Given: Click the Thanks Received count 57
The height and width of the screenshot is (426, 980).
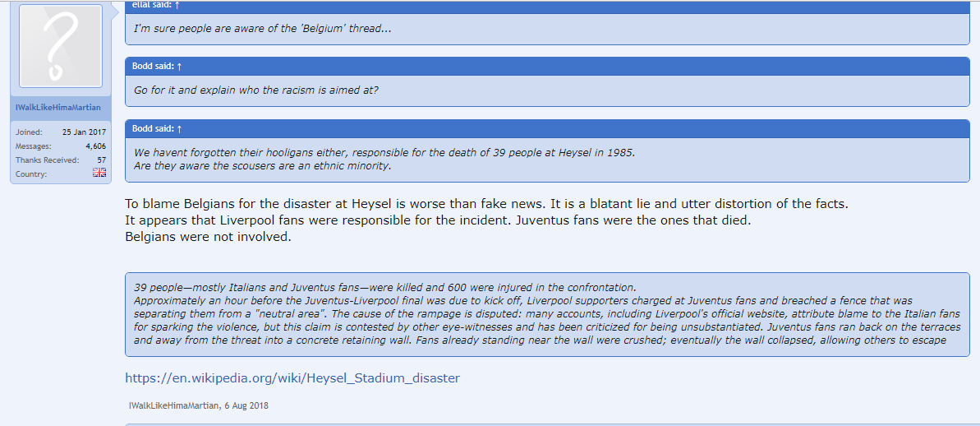Looking at the screenshot, I should [x=101, y=160].
